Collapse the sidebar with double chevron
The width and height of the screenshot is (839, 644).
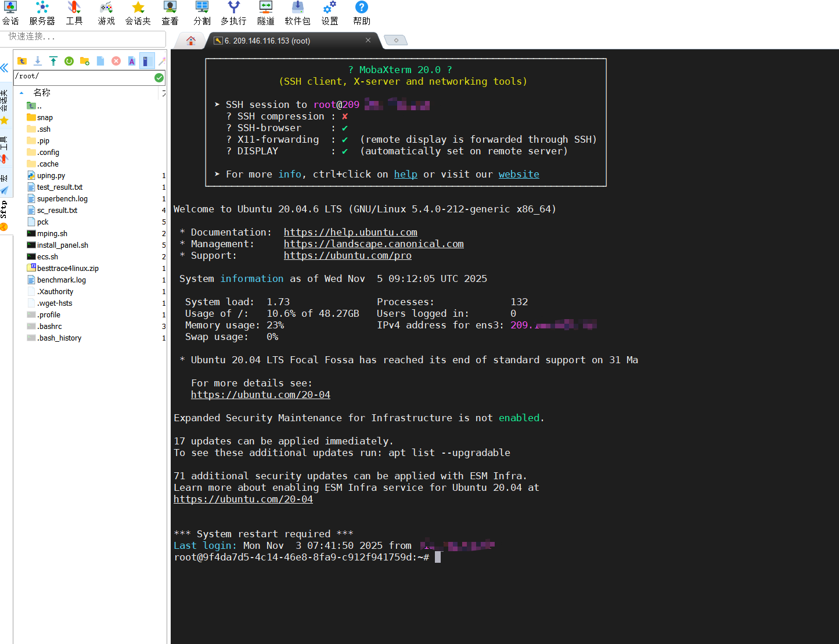coord(5,68)
